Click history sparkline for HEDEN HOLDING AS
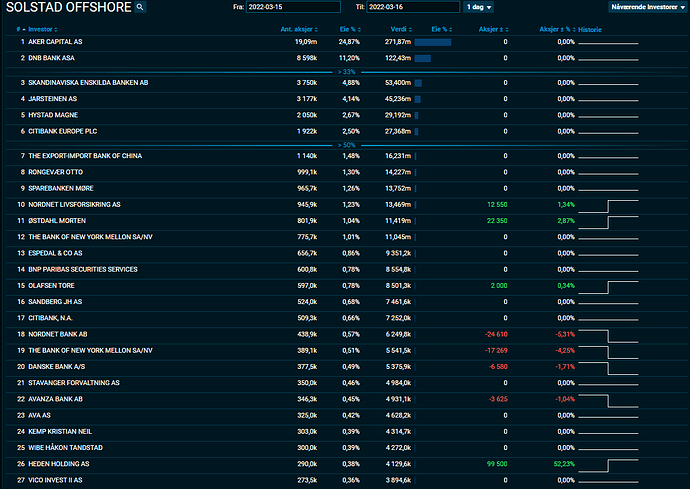 tap(608, 465)
